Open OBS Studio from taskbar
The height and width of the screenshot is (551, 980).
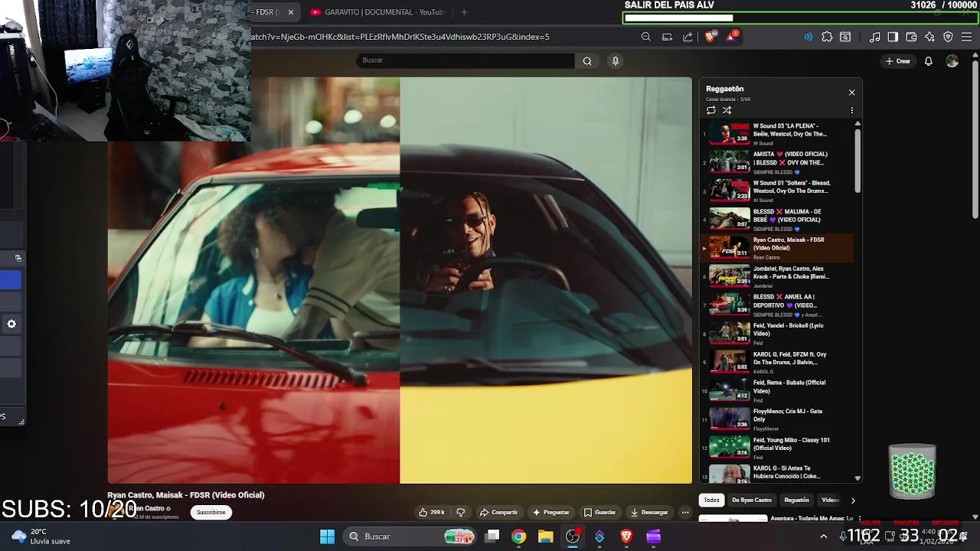click(x=573, y=536)
